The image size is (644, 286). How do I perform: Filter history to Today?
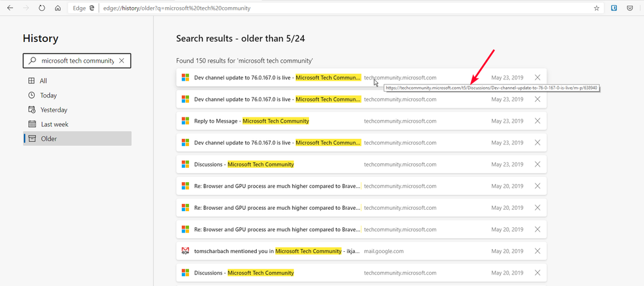77,96
